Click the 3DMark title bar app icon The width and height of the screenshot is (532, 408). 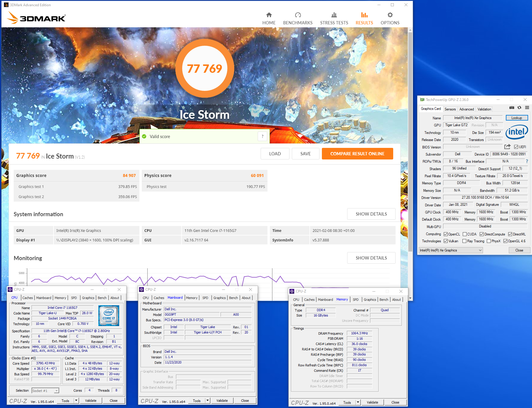(x=6, y=5)
